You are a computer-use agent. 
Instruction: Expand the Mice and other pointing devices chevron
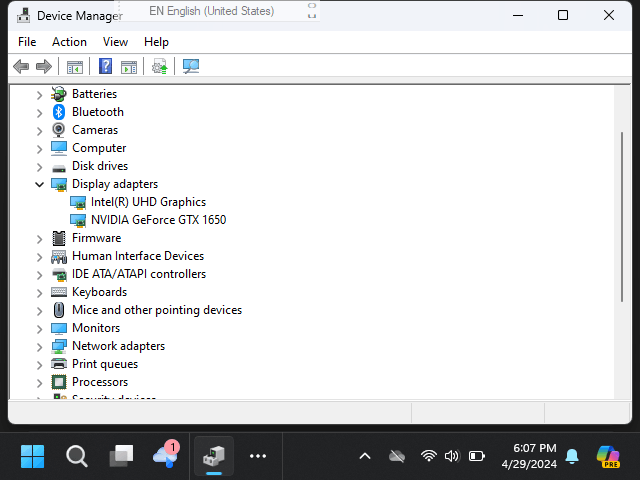tap(39, 311)
